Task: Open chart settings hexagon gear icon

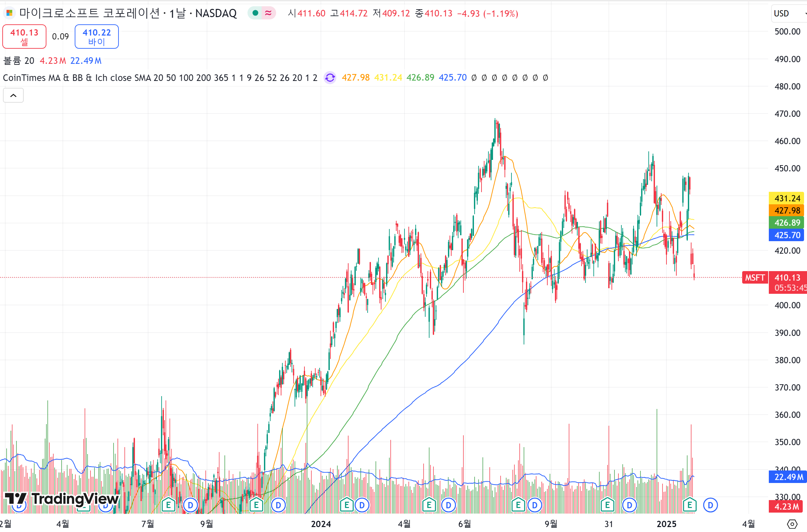Action: [792, 524]
